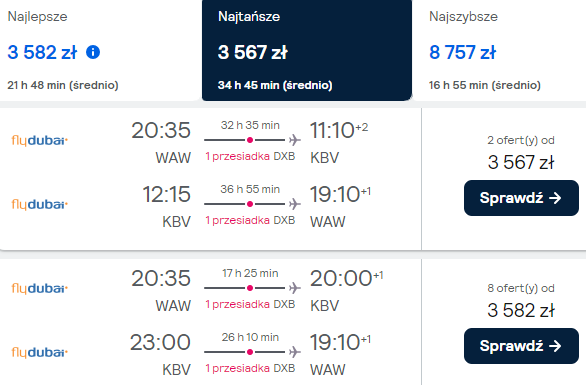
Task: Click the '2 ofert(y) od' text
Action: [521, 140]
